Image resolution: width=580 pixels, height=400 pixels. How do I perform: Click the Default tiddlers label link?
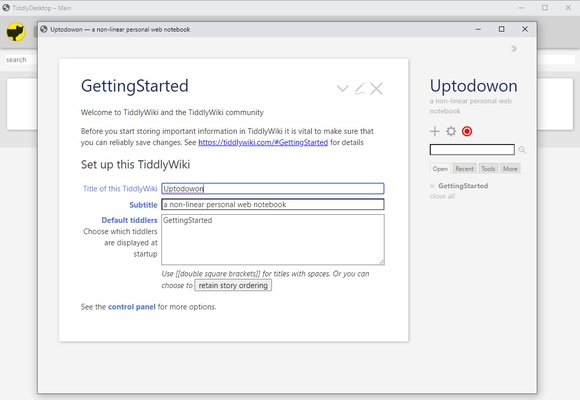[129, 220]
